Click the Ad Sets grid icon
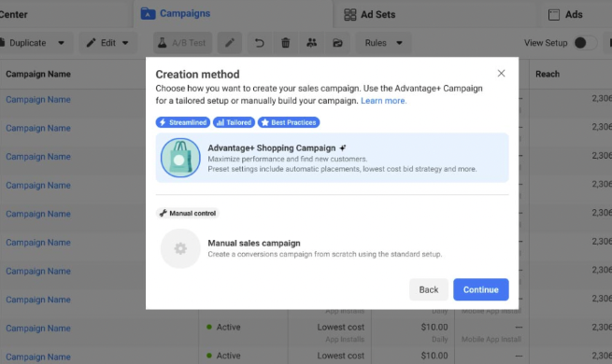Viewport: 612px width, 364px height. click(349, 15)
